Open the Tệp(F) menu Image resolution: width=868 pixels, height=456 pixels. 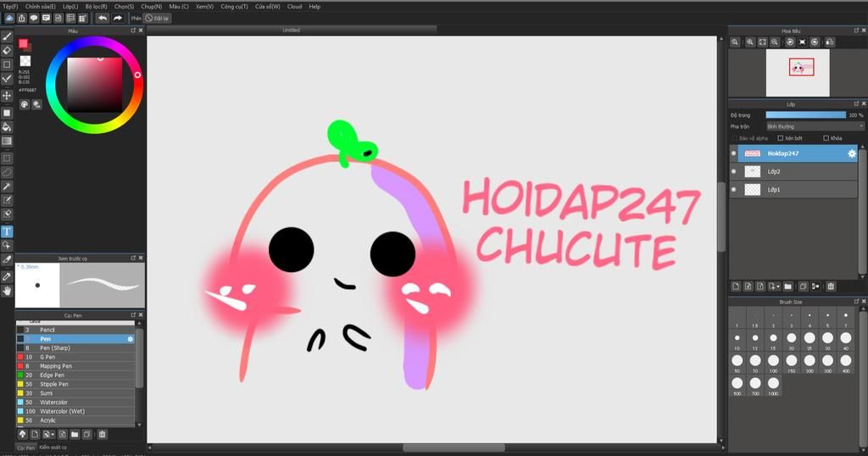[10, 7]
